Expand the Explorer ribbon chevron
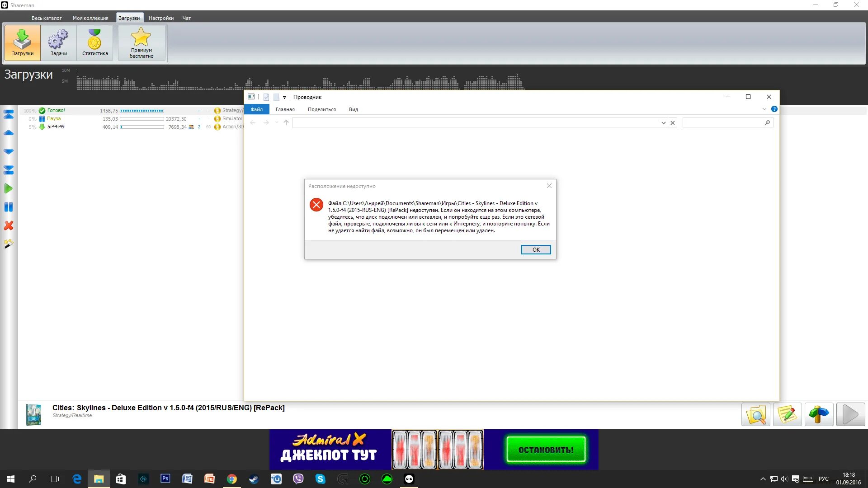 coord(764,109)
